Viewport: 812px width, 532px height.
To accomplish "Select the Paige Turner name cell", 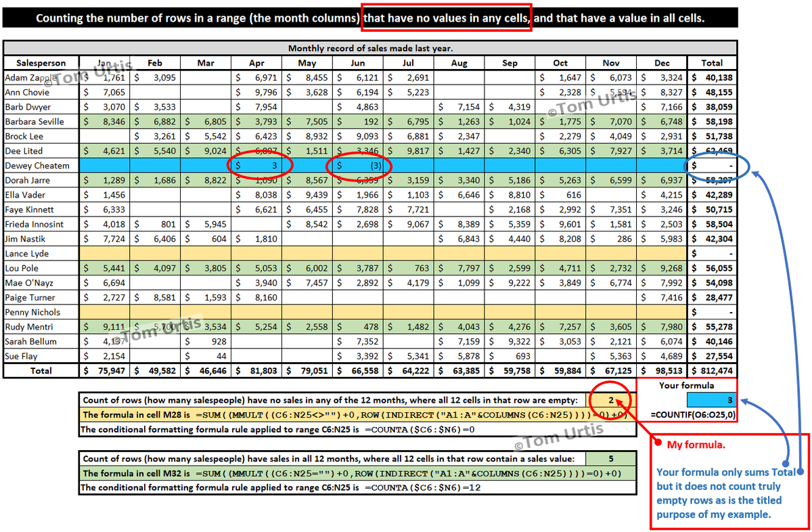I will point(41,298).
